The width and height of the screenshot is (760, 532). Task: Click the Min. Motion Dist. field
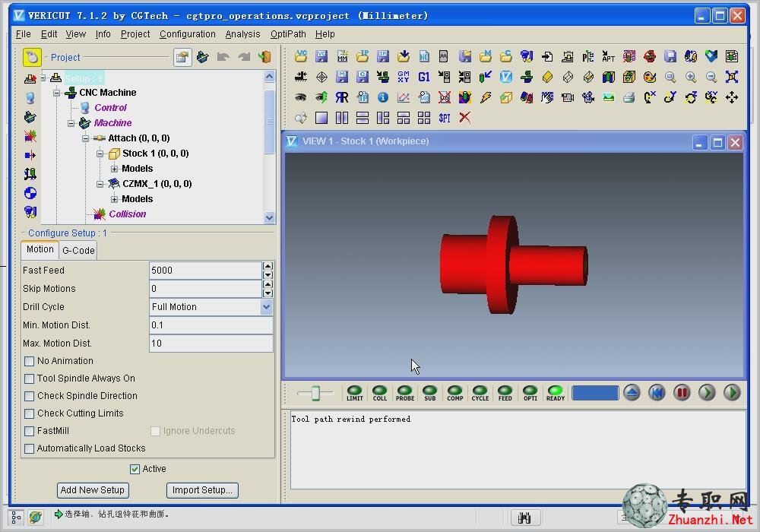[211, 325]
